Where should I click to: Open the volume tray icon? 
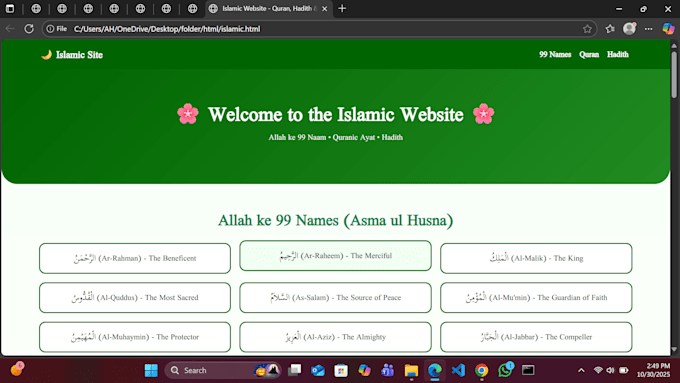611,370
